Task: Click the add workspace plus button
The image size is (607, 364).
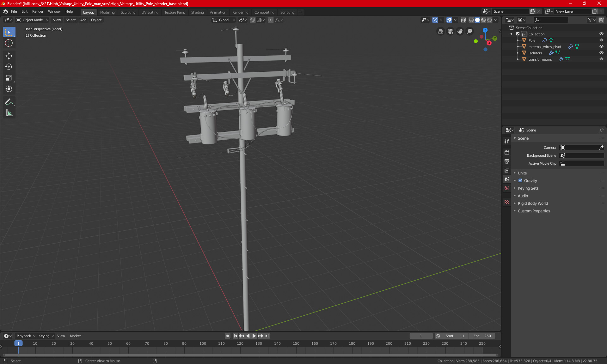Action: coord(301,12)
